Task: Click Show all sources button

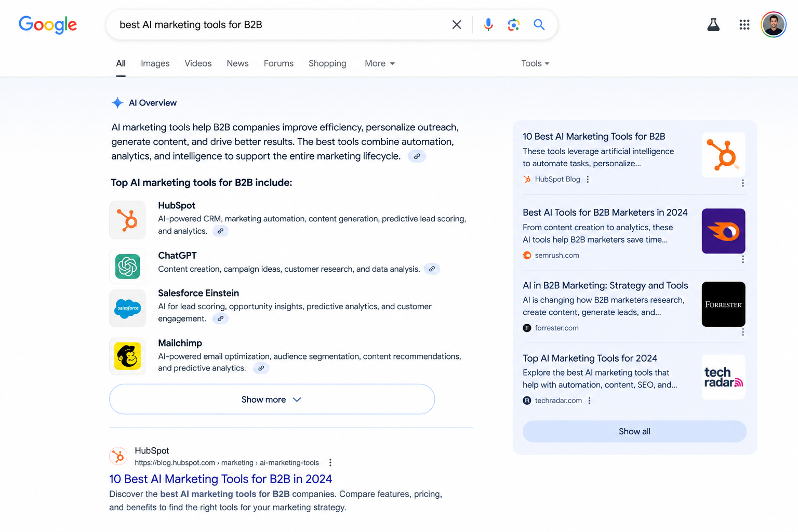Action: point(634,431)
